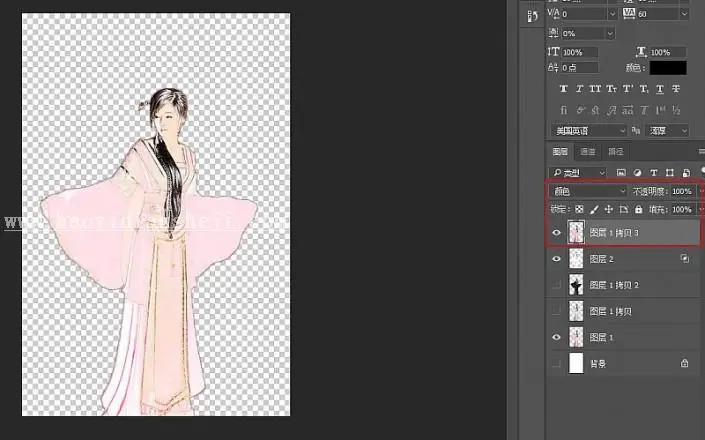This screenshot has width=705, height=440.
Task: Open tracking (VA 60) dropdown arrow
Action: coord(684,14)
